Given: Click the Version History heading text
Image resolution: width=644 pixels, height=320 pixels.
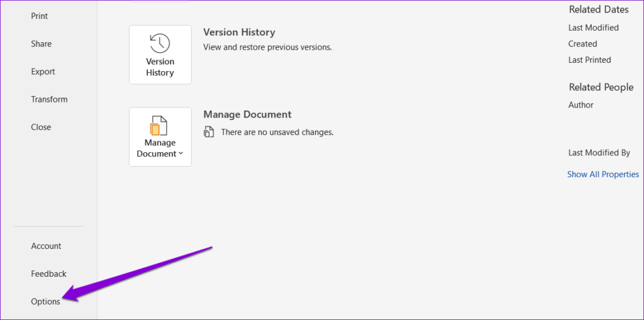Looking at the screenshot, I should click(x=239, y=32).
